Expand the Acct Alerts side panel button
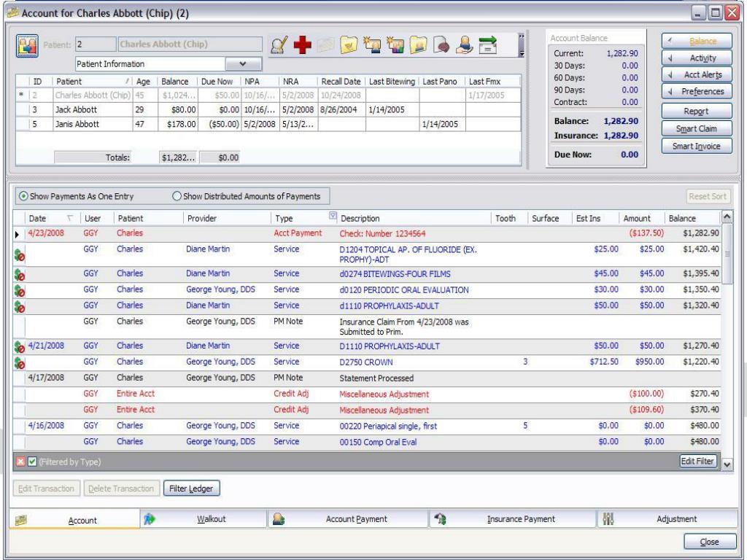 [697, 75]
